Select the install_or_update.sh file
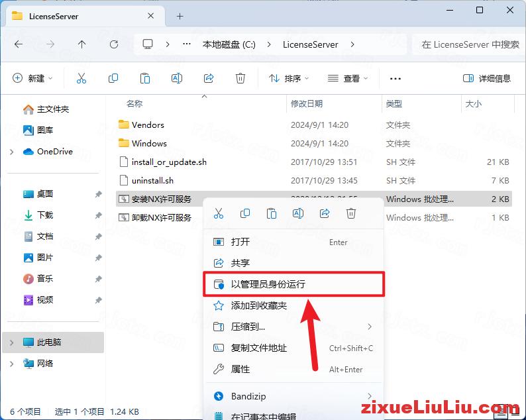526x420 pixels. click(x=313, y=162)
